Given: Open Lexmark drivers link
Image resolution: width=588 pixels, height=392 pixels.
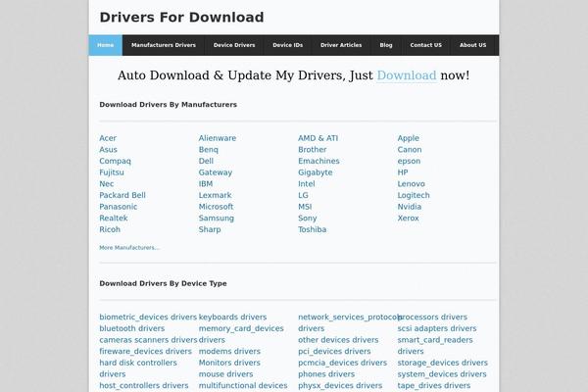Looking at the screenshot, I should 216,195.
